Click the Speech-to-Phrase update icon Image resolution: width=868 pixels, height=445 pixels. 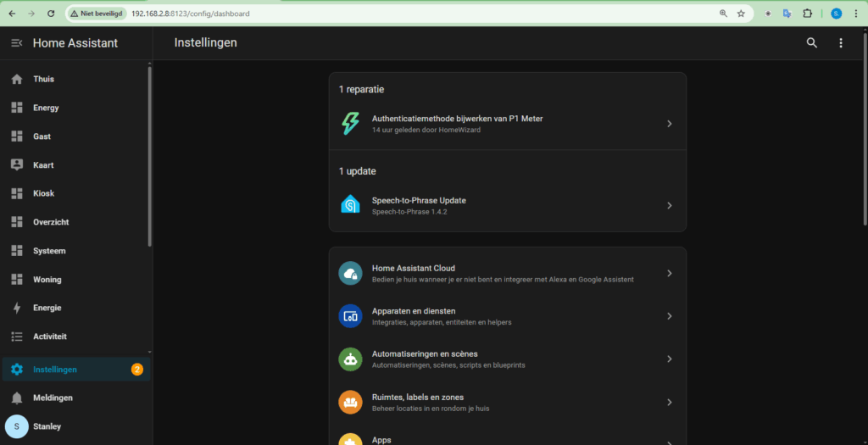(350, 205)
